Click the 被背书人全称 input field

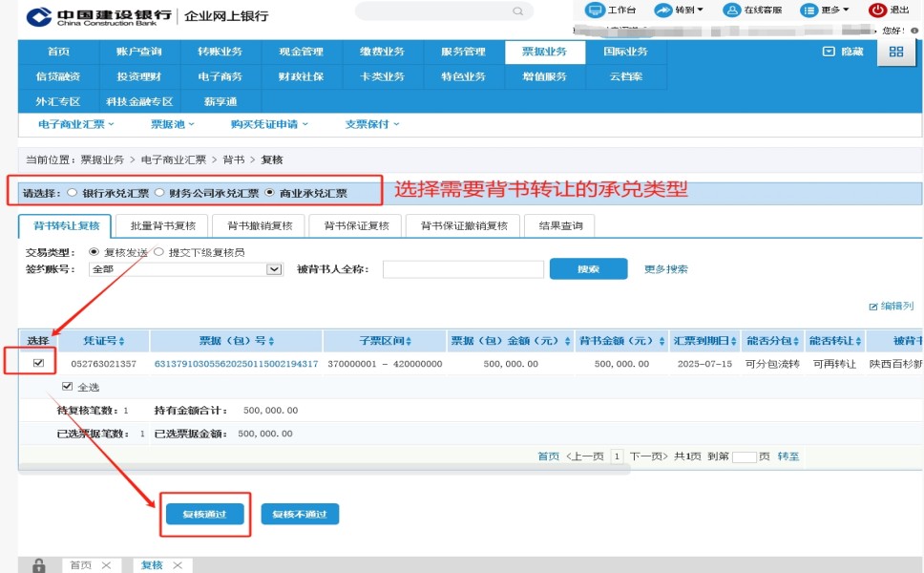[456, 269]
